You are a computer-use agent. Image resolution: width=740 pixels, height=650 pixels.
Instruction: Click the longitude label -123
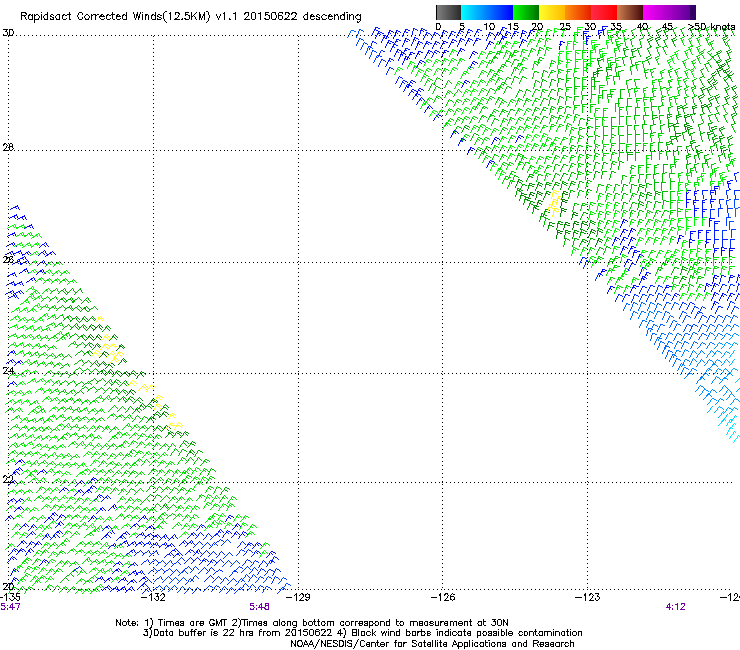(588, 597)
